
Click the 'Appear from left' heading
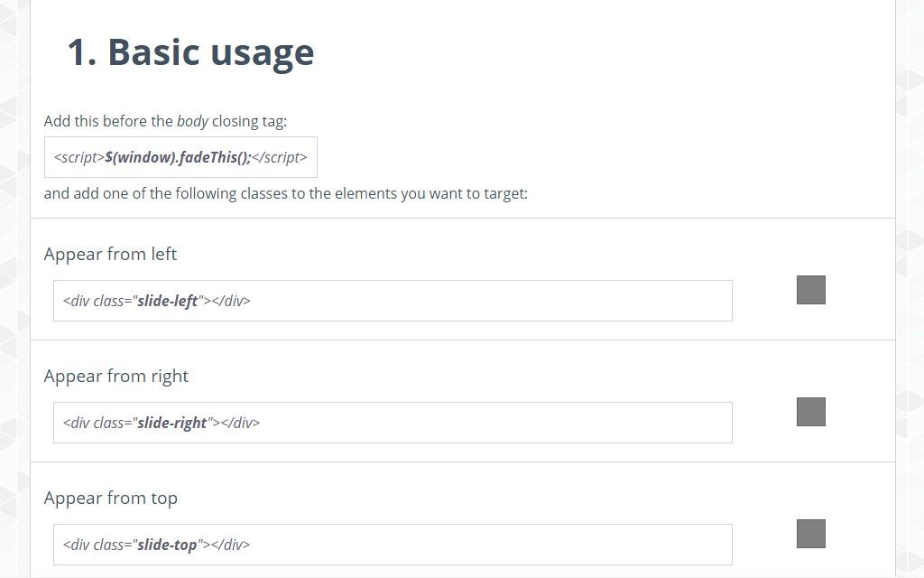[x=110, y=254]
